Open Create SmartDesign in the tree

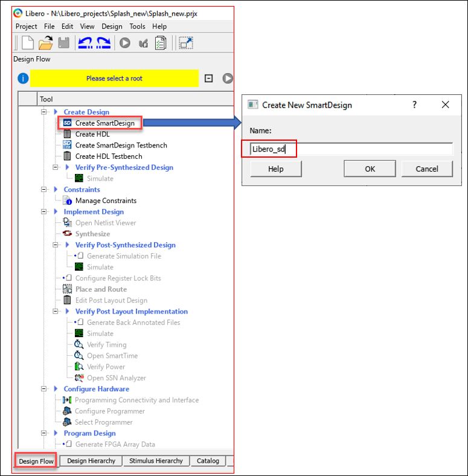[104, 123]
